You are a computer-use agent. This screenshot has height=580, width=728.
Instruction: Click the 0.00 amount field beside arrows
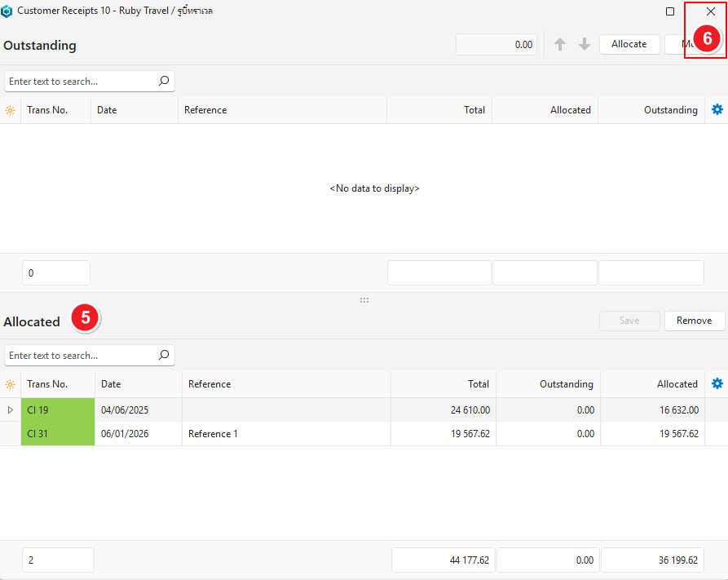496,45
